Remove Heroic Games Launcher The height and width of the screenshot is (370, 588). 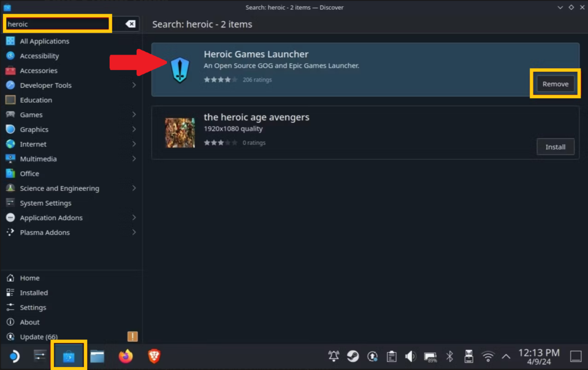click(555, 84)
